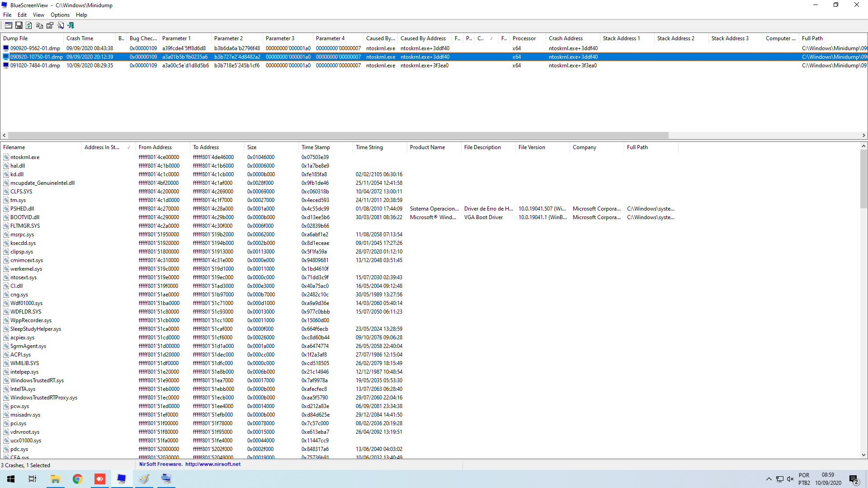Sort drivers by the File Version header
The image size is (868, 488).
coord(542,147)
